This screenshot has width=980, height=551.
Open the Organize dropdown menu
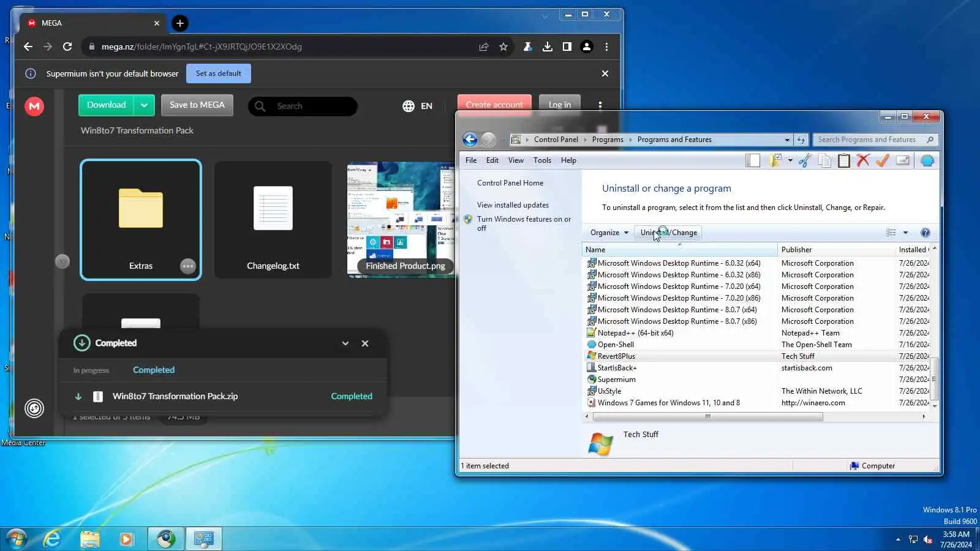tap(609, 233)
